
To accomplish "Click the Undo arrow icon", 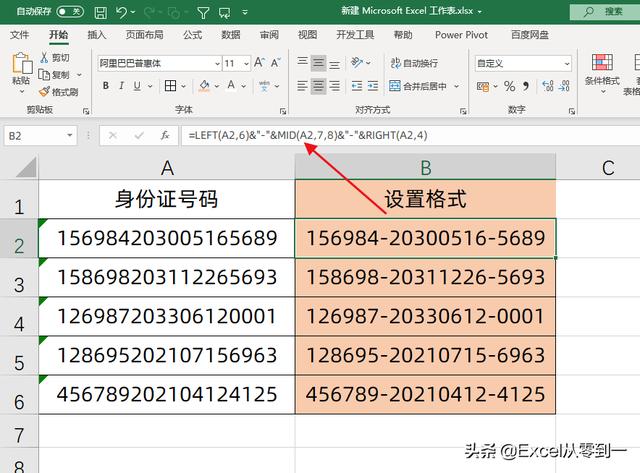I will pyautogui.click(x=121, y=12).
